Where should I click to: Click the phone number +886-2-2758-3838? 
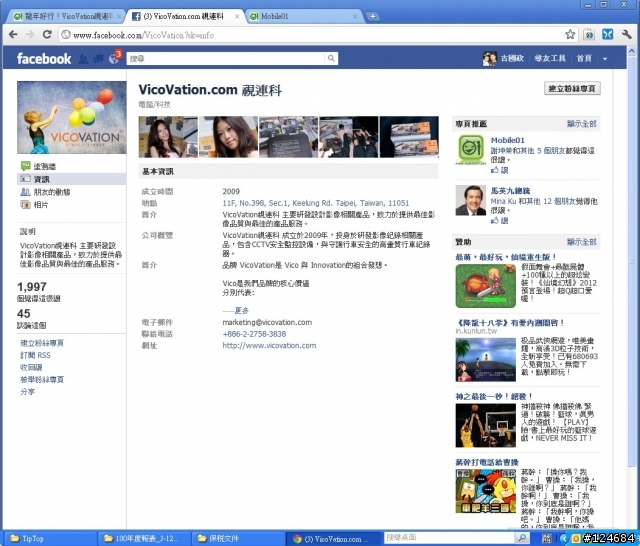click(254, 334)
